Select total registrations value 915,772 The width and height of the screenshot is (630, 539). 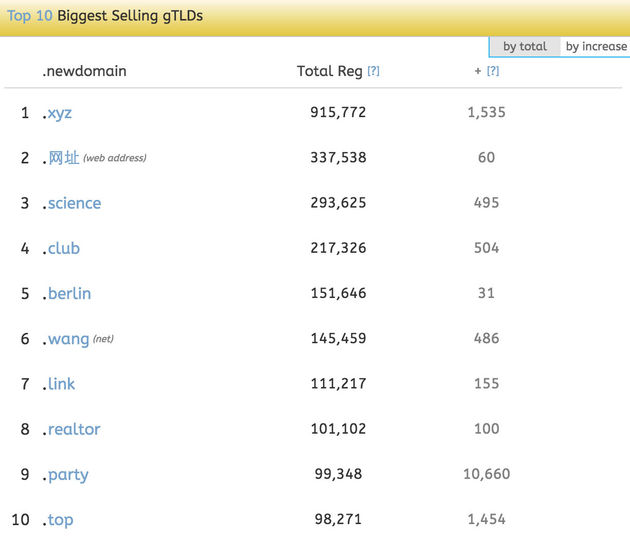(x=338, y=112)
